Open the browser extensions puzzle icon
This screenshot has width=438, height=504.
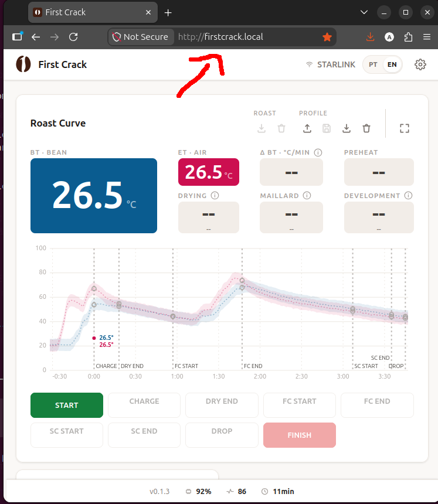(x=408, y=37)
